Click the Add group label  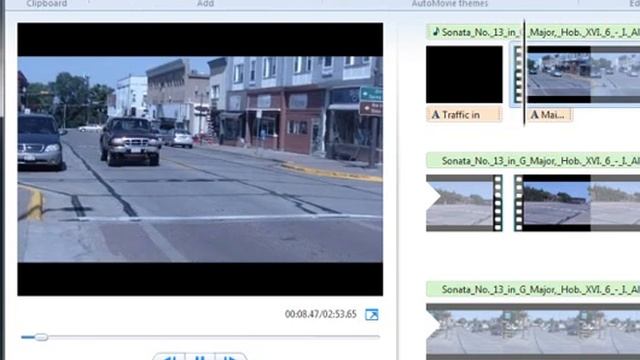click(x=205, y=4)
